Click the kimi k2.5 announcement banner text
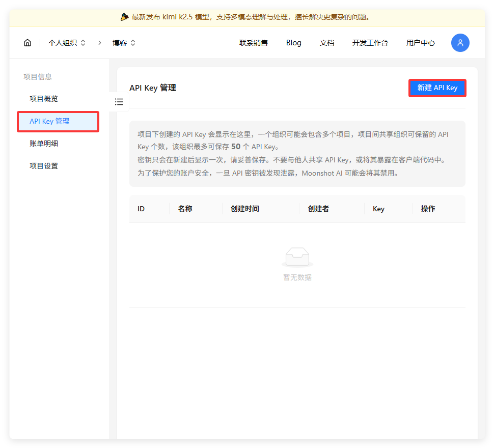Screen dimensions: 494x448 [x=251, y=17]
